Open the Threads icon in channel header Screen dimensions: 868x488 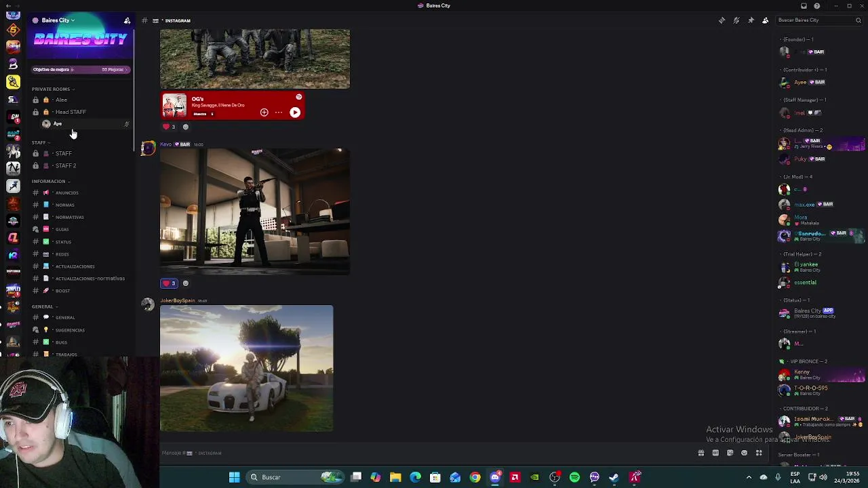point(722,20)
